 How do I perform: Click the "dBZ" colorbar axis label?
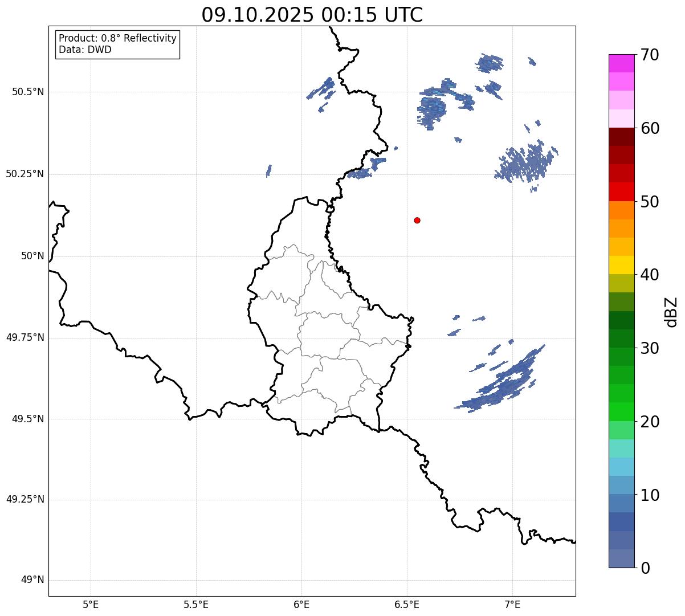671,311
